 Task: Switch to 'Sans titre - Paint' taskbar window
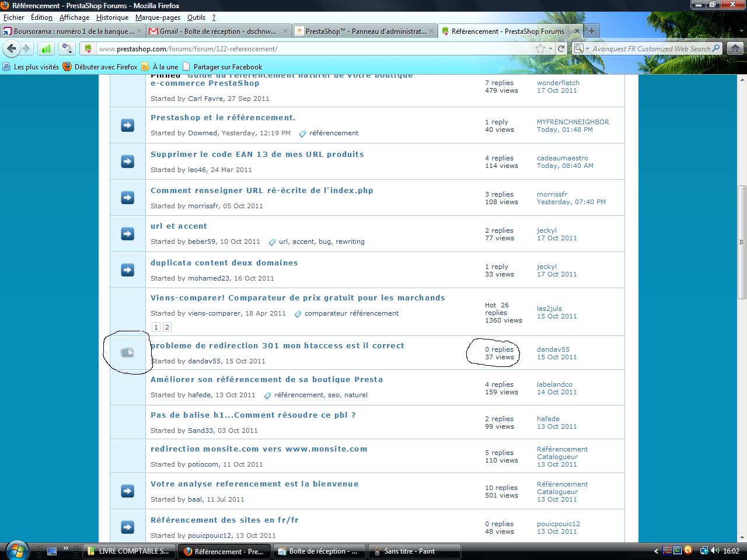click(x=414, y=551)
